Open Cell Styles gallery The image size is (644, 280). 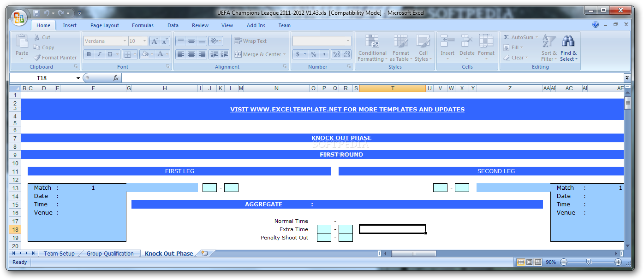click(x=423, y=48)
